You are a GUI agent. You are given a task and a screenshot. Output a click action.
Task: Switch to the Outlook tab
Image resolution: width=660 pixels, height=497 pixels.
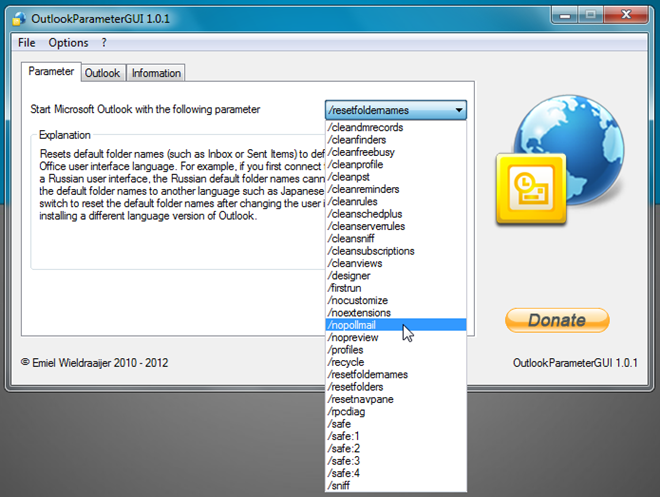(102, 73)
